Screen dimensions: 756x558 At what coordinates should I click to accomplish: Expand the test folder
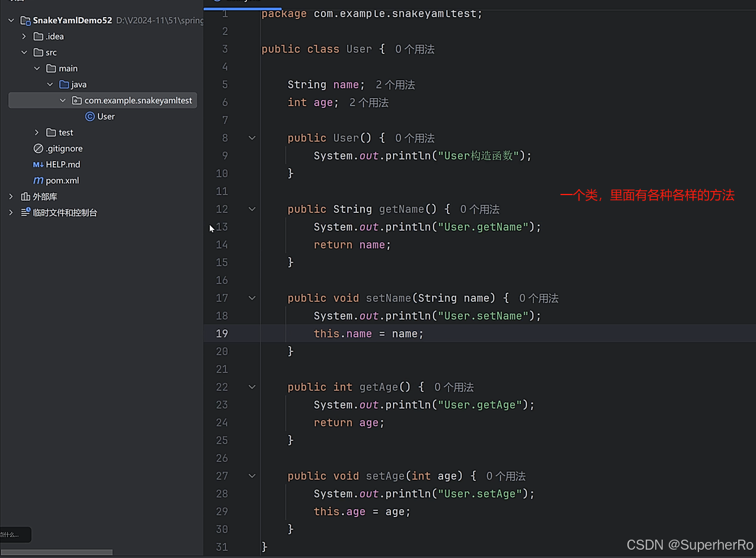(37, 132)
